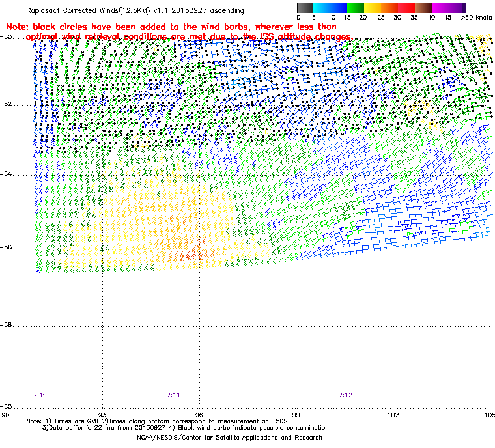Click the '>50 knots' legend label
This screenshot has width=495, height=448.
pyautogui.click(x=476, y=18)
